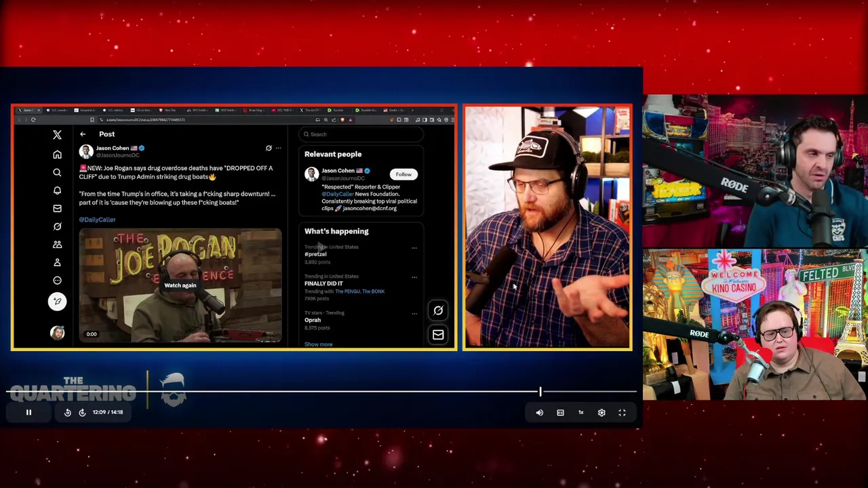Select the Kino Casino webcam feed
This screenshot has width=868, height=488.
coord(755,325)
